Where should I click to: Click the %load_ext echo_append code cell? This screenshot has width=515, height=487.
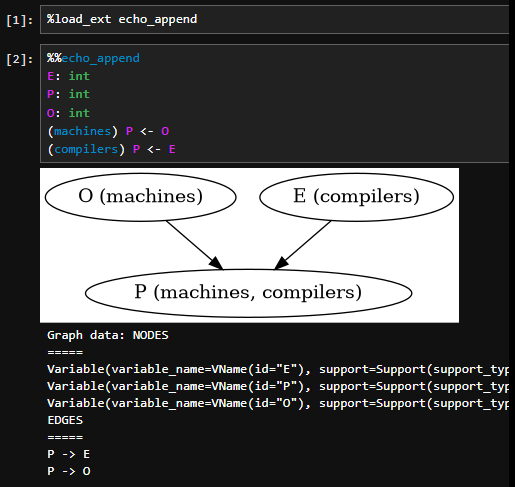274,19
